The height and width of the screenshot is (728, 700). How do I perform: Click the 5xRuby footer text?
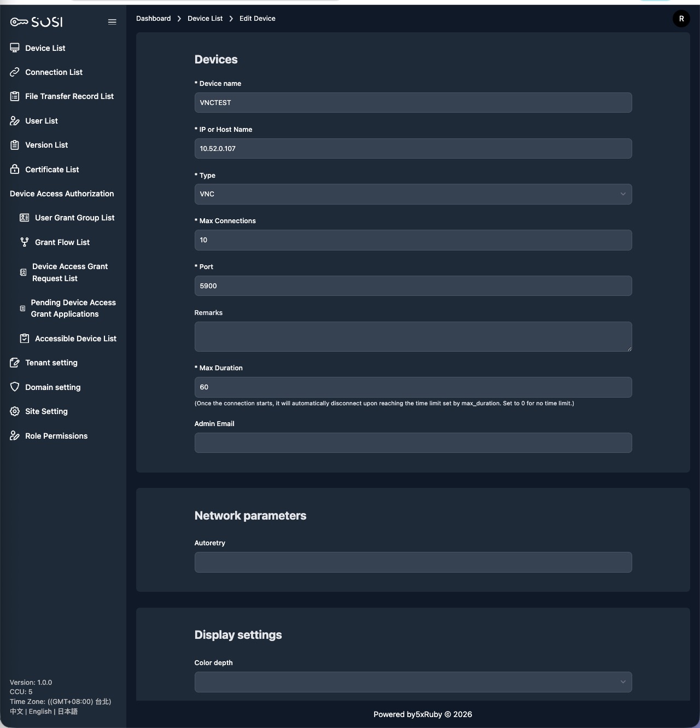(x=429, y=714)
